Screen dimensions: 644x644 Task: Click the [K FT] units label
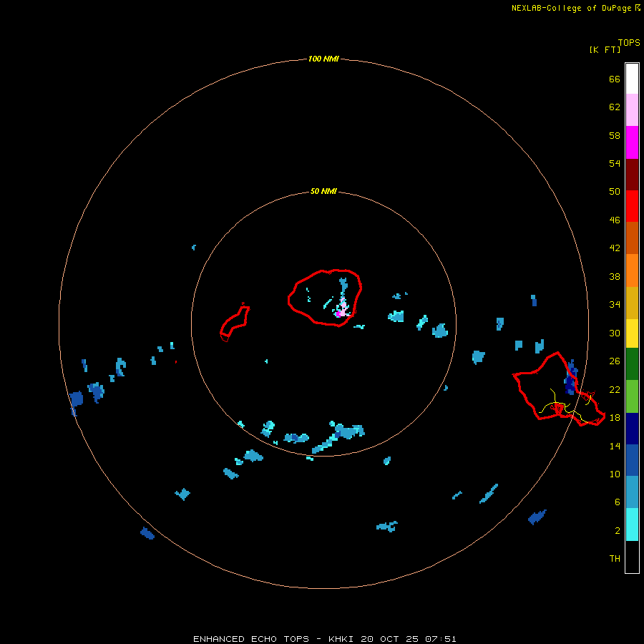(x=605, y=49)
